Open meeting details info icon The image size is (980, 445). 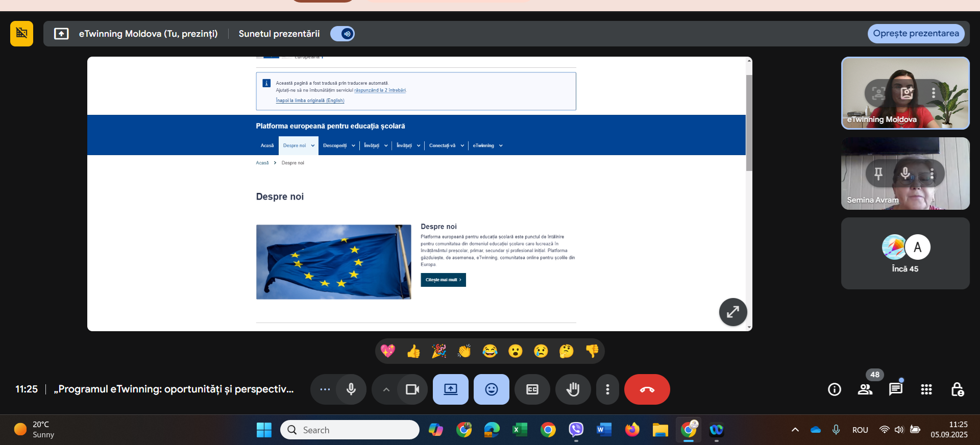pos(835,389)
